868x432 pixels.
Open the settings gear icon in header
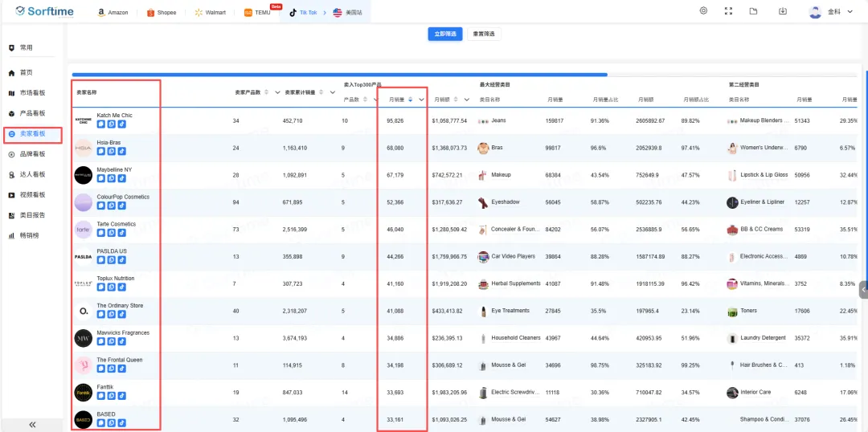click(703, 11)
